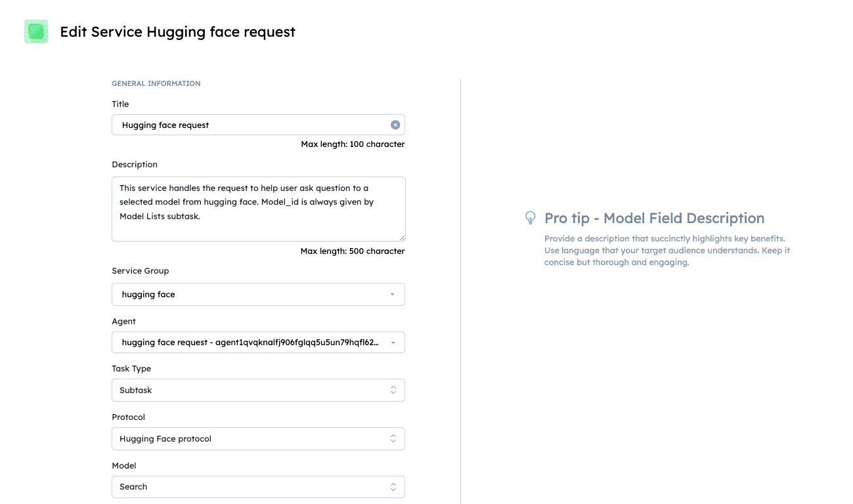
Task: Open the Service Group dropdown
Action: click(x=258, y=294)
